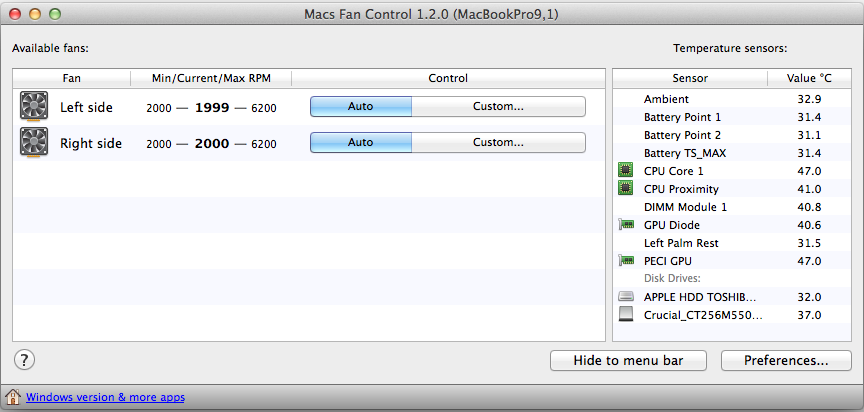
Task: Click the Value °C column header
Action: 809,78
